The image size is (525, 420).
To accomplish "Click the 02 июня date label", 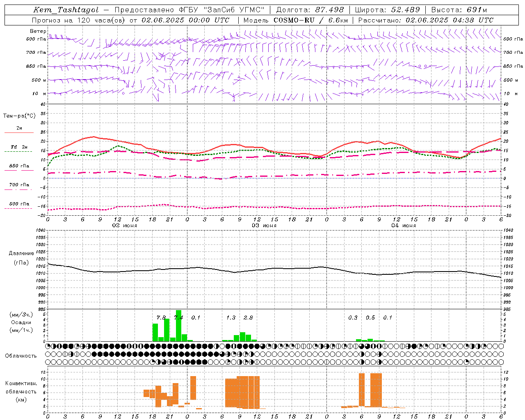I will click(125, 226).
